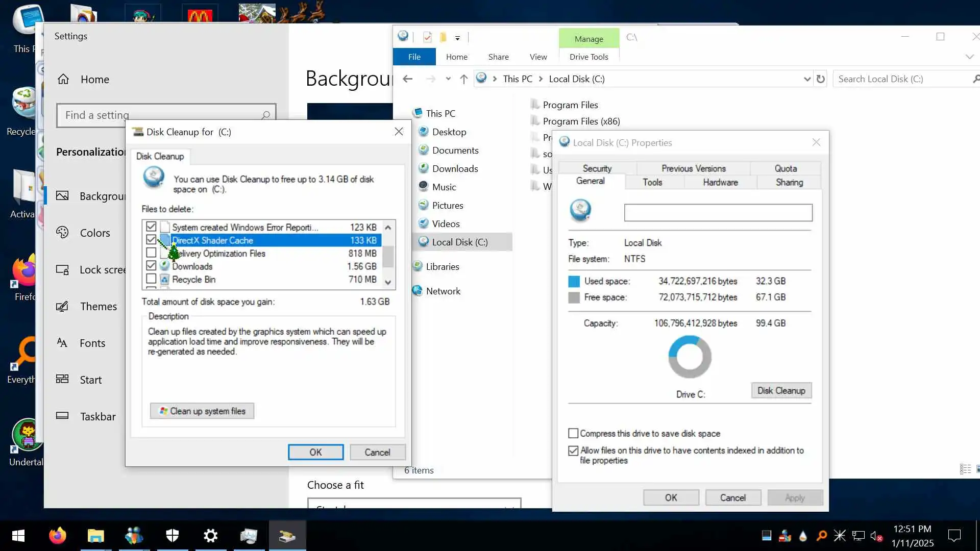This screenshot has width=980, height=551.
Task: Click the Music folder in navigation pane
Action: click(444, 187)
